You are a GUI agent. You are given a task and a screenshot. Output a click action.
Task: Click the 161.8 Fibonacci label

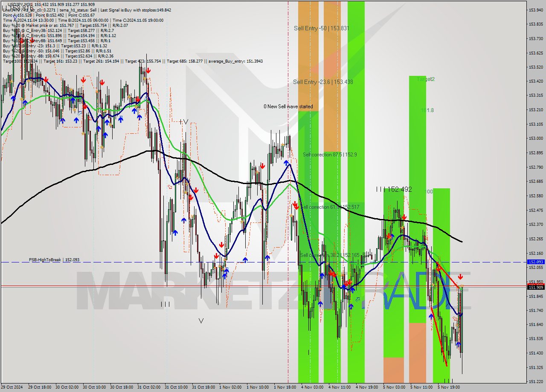click(x=427, y=110)
